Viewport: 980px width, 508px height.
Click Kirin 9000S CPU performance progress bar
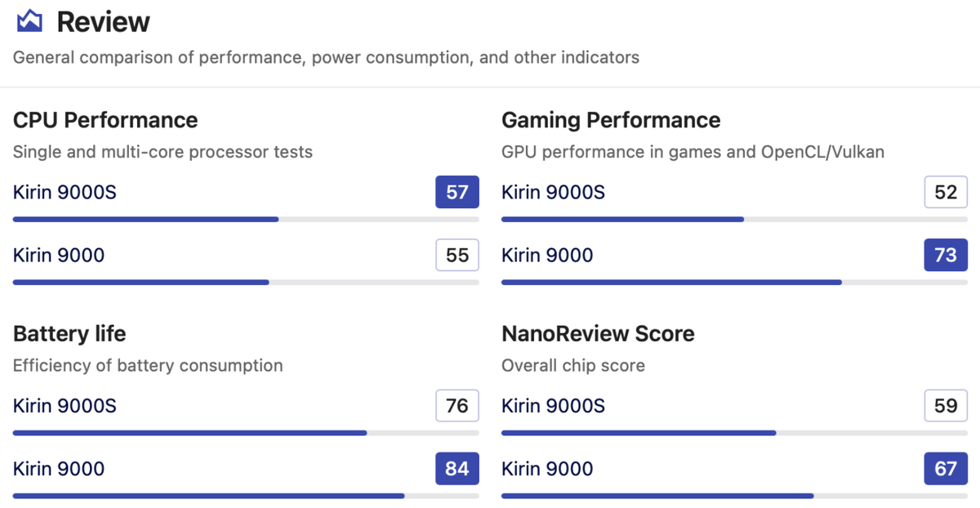(x=246, y=220)
